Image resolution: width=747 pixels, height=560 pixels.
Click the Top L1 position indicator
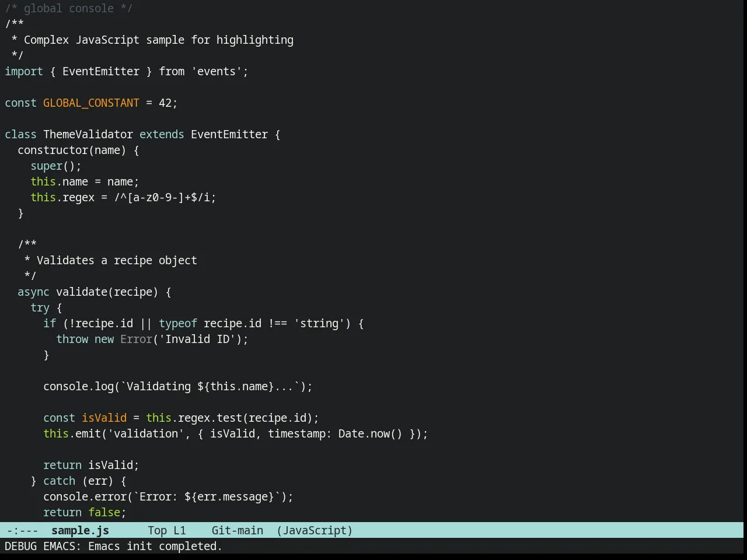[x=167, y=530]
